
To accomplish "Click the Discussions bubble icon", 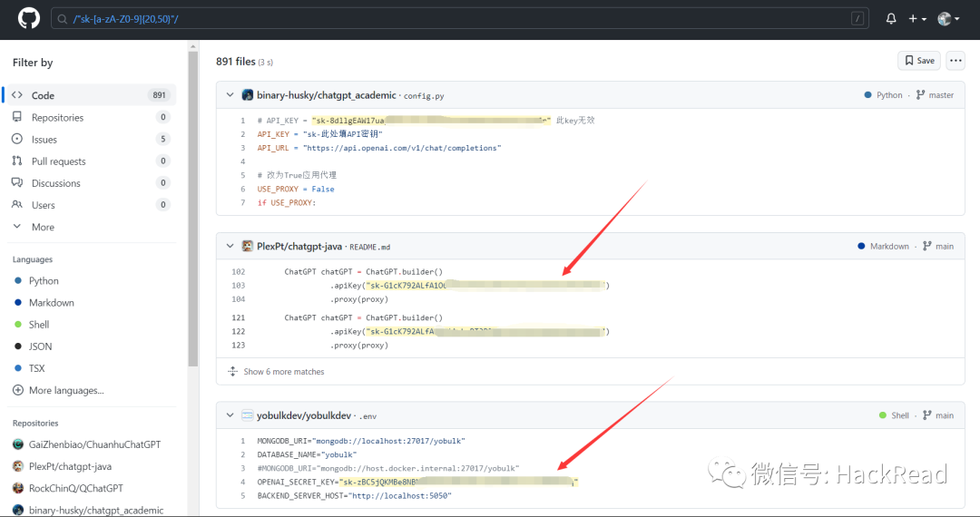I will [17, 182].
